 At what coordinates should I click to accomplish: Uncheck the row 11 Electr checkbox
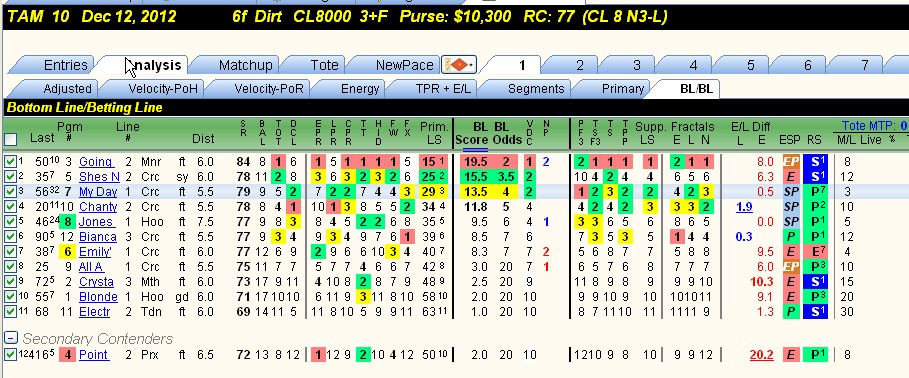[x=10, y=312]
